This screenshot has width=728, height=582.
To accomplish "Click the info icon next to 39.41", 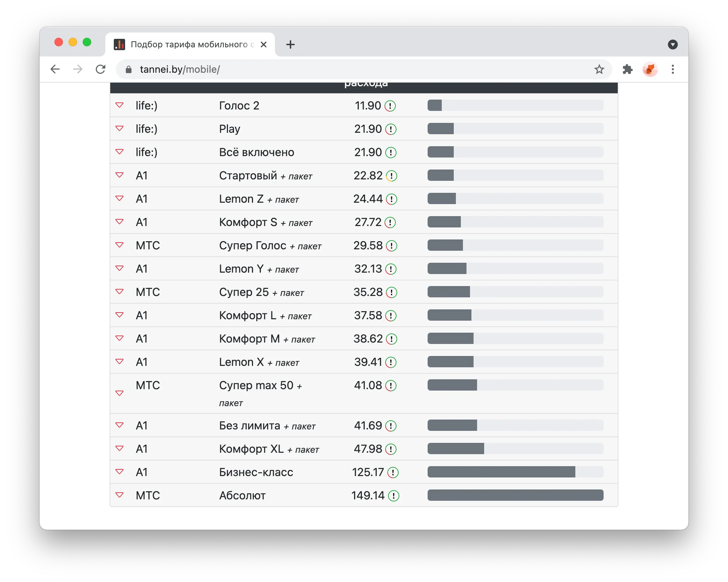I will point(391,362).
